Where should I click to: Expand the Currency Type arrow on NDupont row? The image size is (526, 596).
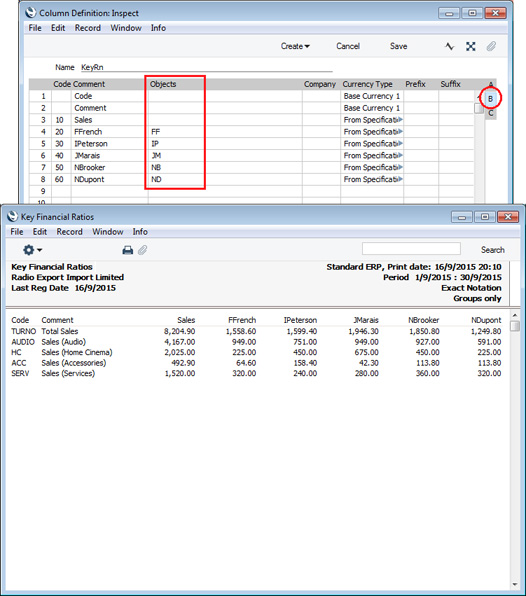[x=400, y=179]
